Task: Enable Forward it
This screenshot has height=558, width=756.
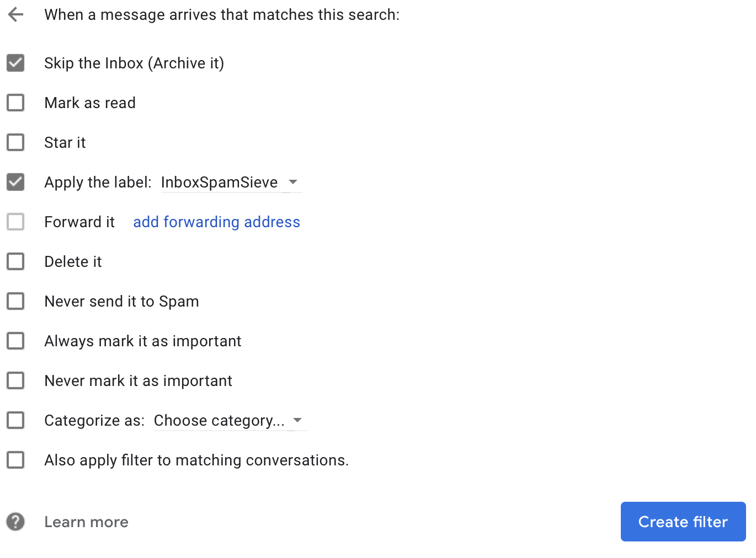Action: (x=15, y=222)
